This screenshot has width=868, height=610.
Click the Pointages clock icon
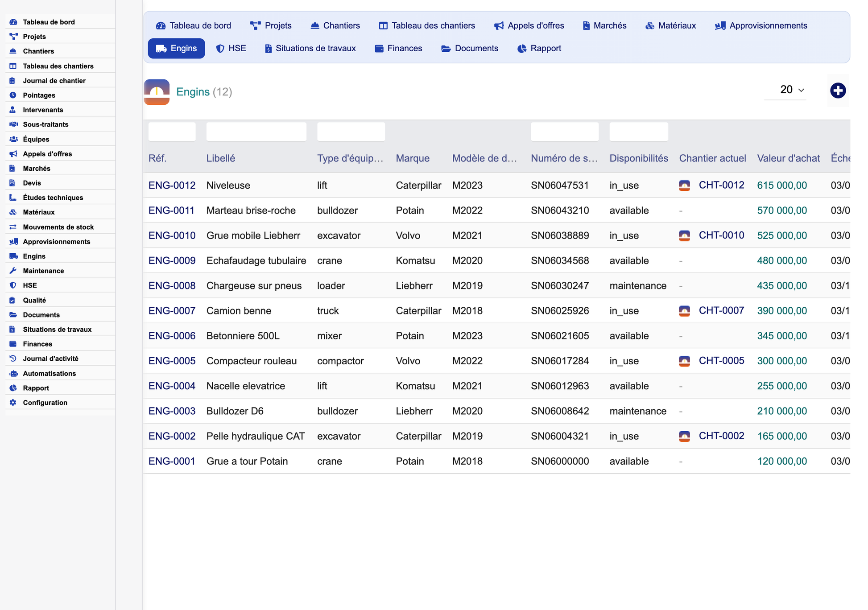[13, 95]
